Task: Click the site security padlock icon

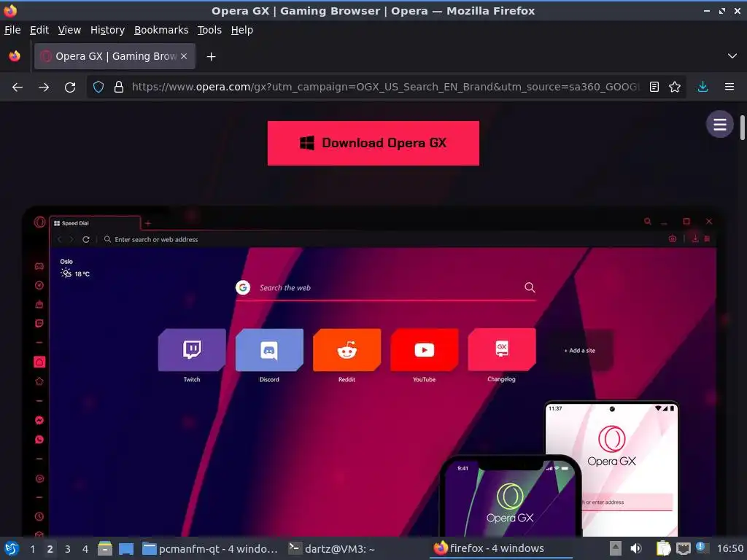Action: (x=119, y=87)
